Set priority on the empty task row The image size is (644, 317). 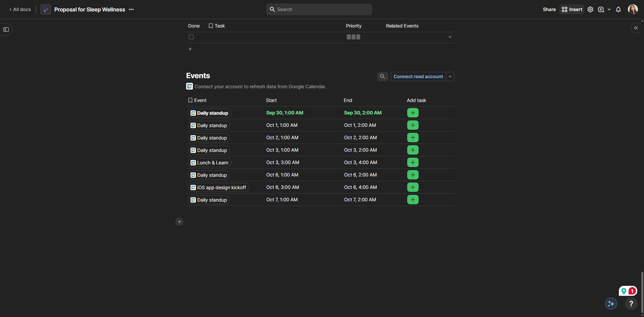click(x=354, y=37)
